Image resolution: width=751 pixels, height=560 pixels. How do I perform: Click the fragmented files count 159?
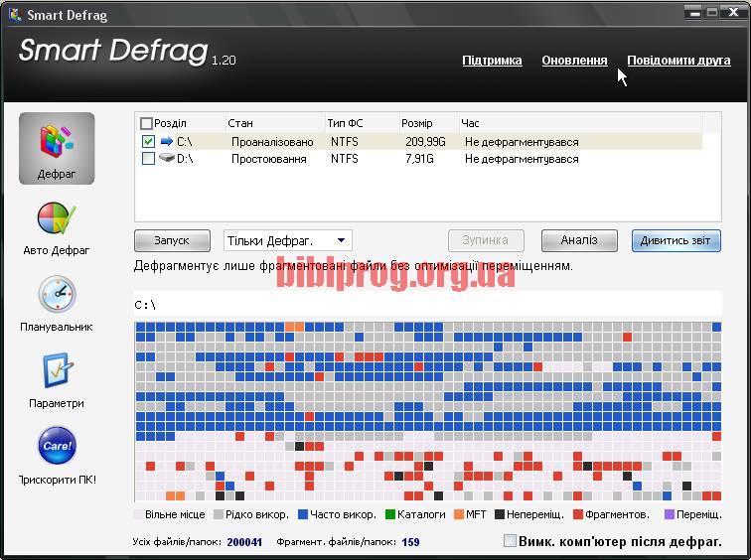pos(410,542)
